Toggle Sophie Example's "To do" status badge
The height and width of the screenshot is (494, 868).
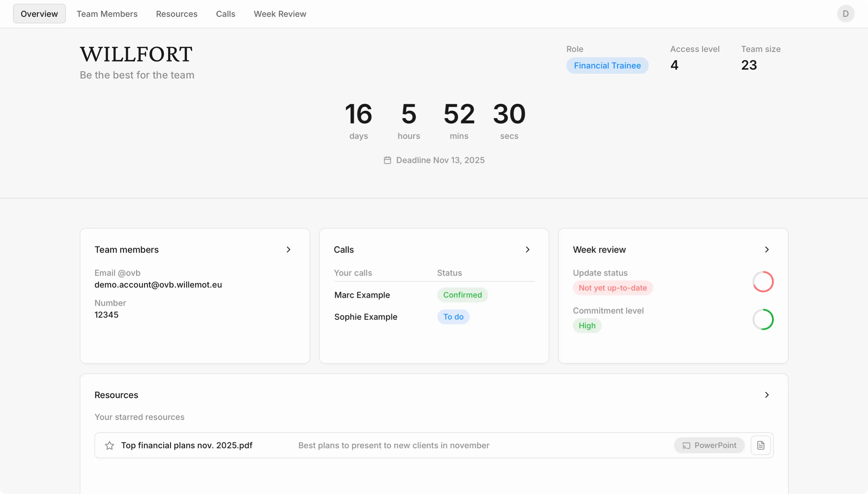453,317
